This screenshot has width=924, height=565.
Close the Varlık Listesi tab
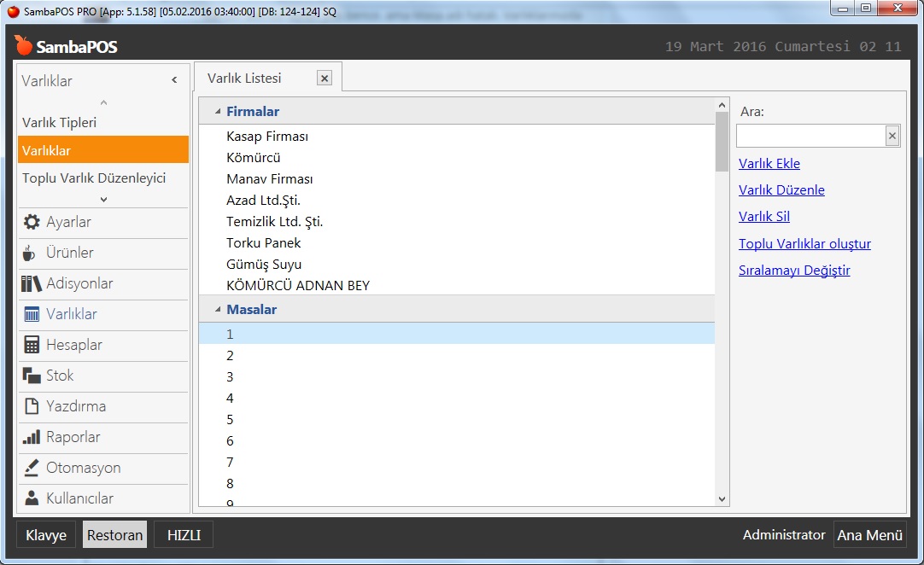pyautogui.click(x=324, y=79)
